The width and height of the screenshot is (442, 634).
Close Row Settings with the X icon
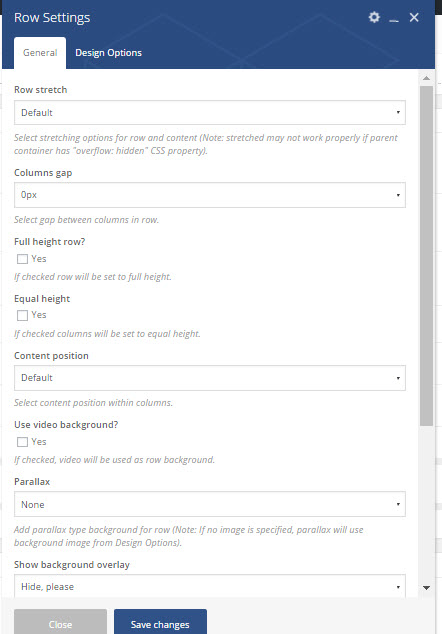pyautogui.click(x=414, y=17)
